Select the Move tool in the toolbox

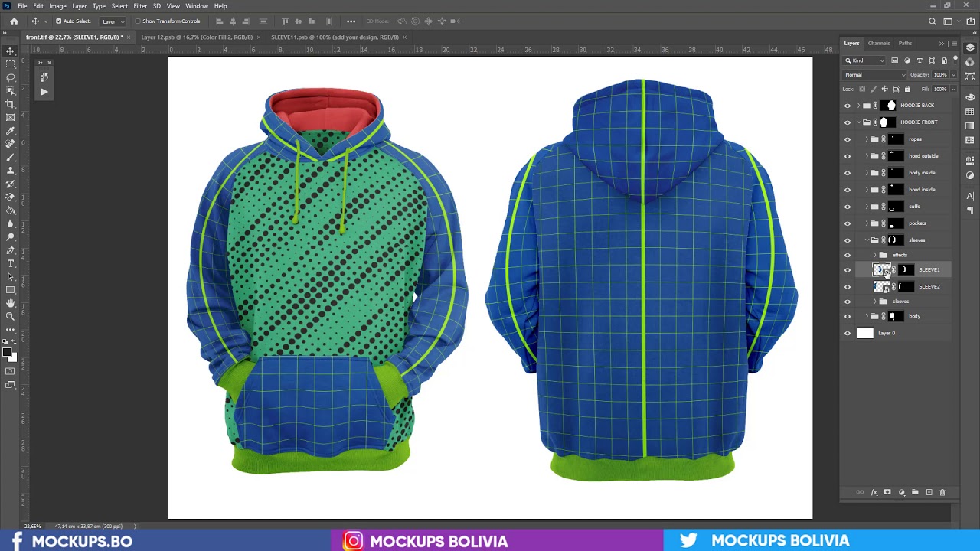tap(10, 51)
